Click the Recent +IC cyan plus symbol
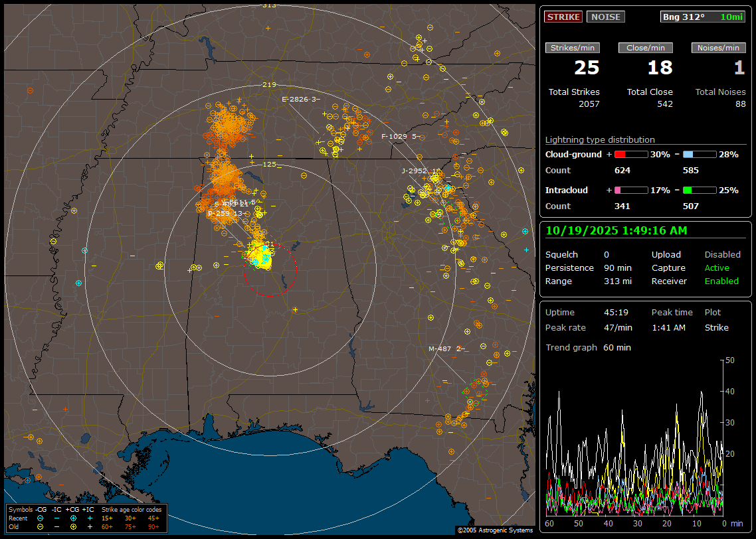756x539 pixels. [90, 518]
